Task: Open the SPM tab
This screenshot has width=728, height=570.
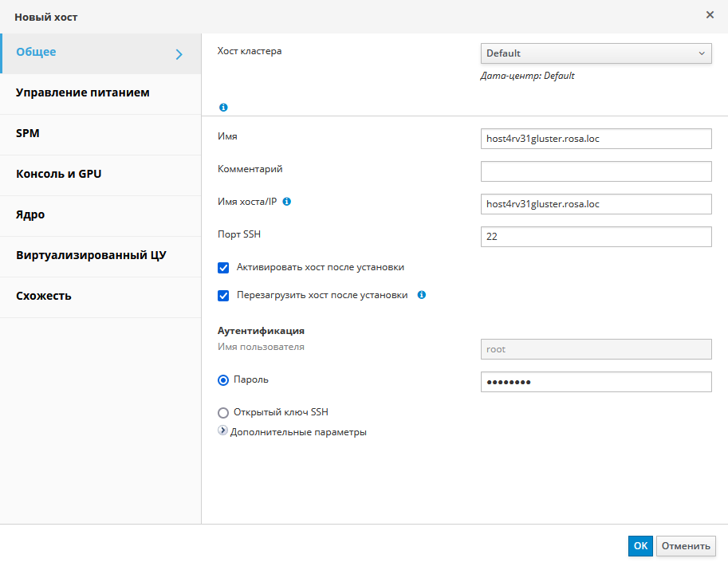Action: tap(28, 134)
